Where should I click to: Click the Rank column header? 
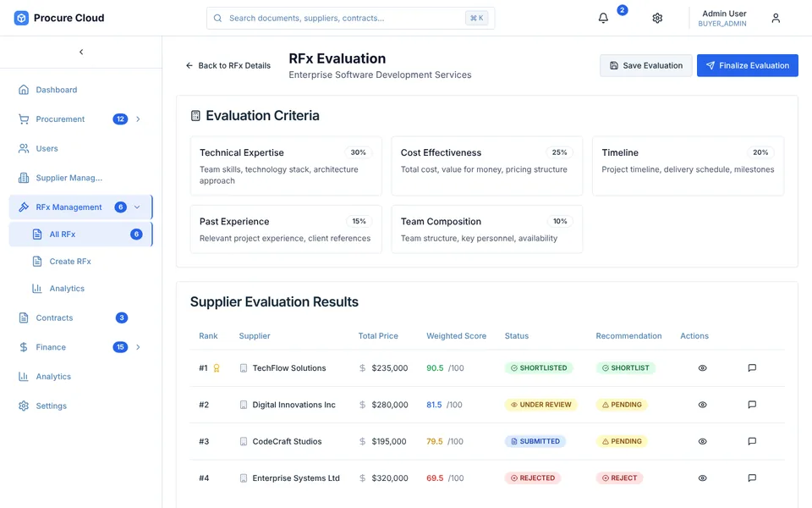pos(208,336)
